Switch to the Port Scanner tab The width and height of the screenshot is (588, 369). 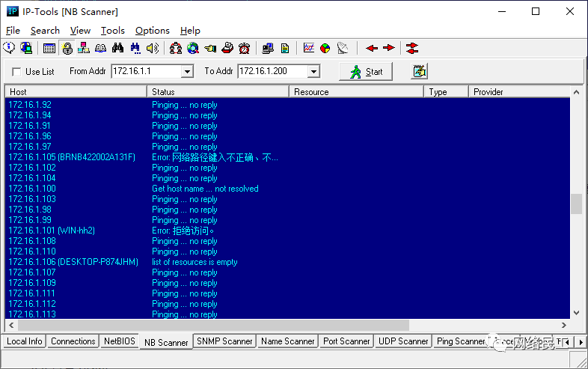346,341
